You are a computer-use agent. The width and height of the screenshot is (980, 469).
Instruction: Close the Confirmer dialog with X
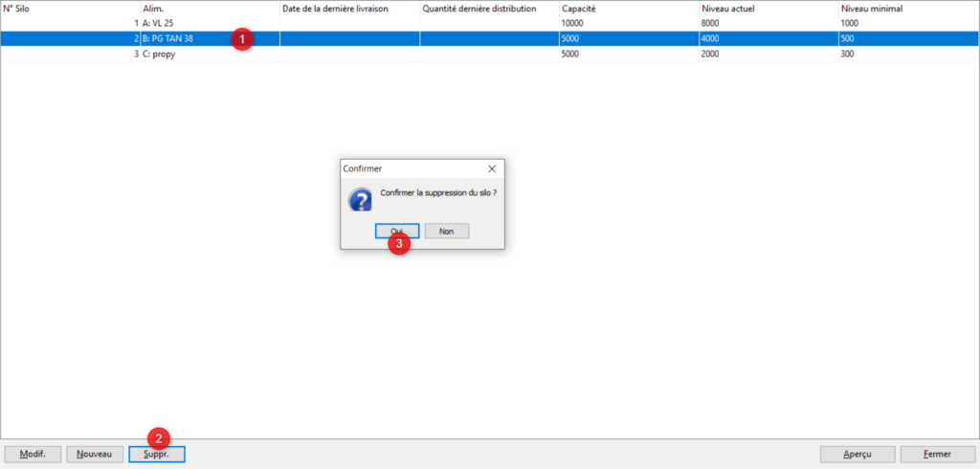[x=492, y=168]
